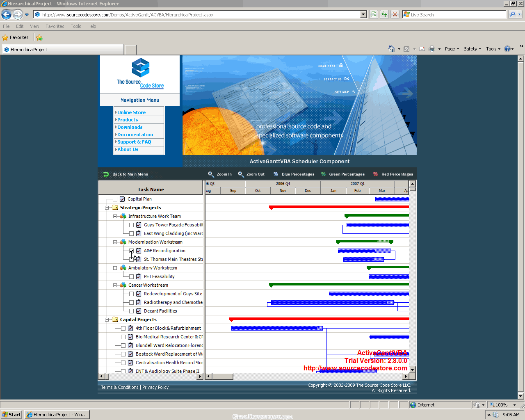Viewport: 525px width, 420px height.
Task: Click the Read Mail icon
Action: (x=422, y=49)
